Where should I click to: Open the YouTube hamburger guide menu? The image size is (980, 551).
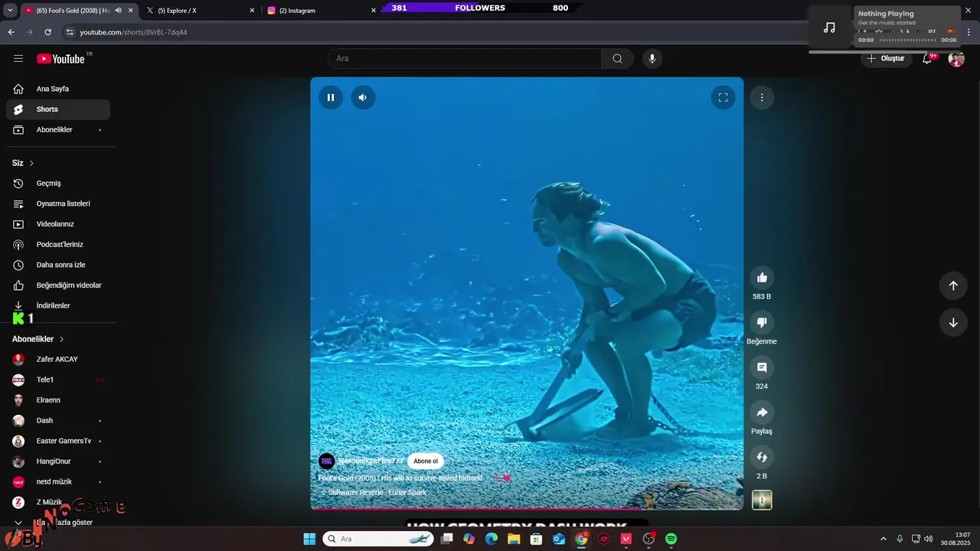coord(18,58)
